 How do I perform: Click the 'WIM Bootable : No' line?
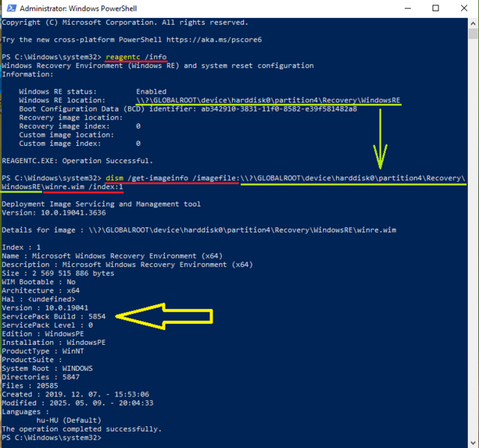point(38,282)
